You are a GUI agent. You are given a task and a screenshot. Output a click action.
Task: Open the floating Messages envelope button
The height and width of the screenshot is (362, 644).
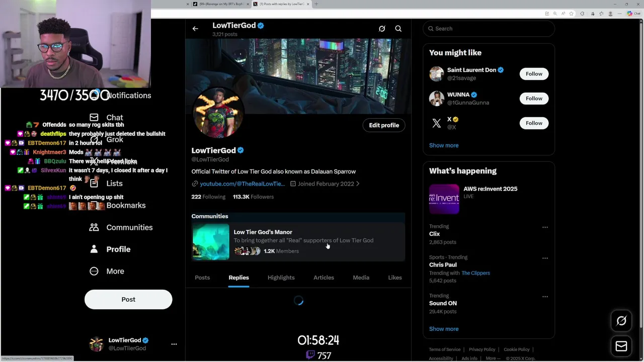621,346
